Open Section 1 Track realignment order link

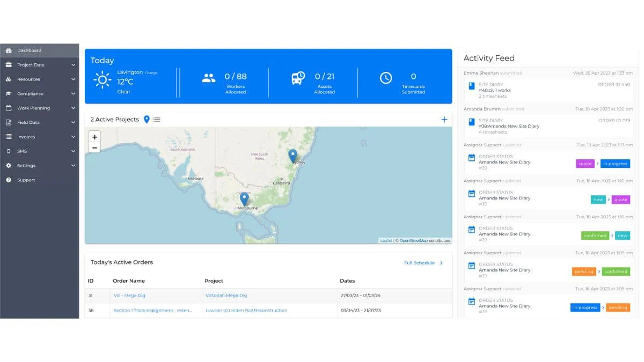[x=152, y=311]
